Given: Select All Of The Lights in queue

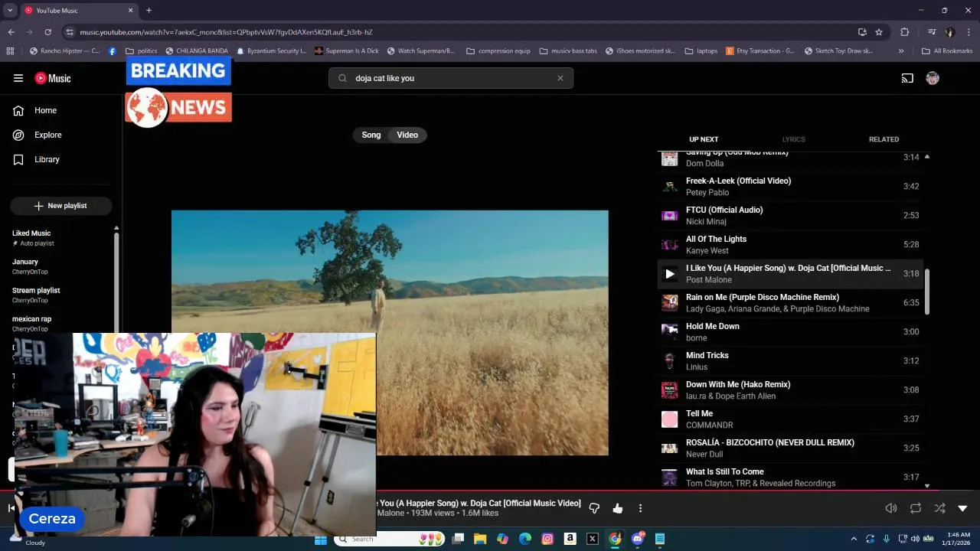Looking at the screenshot, I should (790, 245).
